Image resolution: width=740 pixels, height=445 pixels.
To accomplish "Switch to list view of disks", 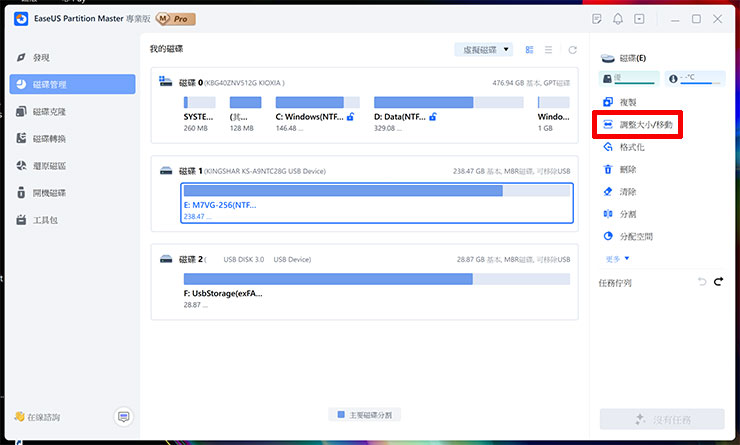I will [x=548, y=50].
